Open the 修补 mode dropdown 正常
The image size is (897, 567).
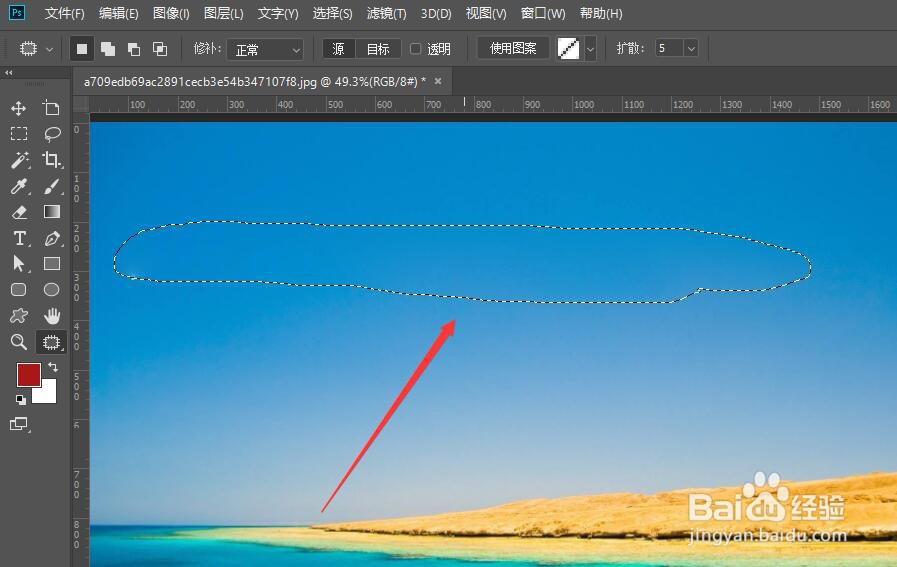click(x=265, y=50)
